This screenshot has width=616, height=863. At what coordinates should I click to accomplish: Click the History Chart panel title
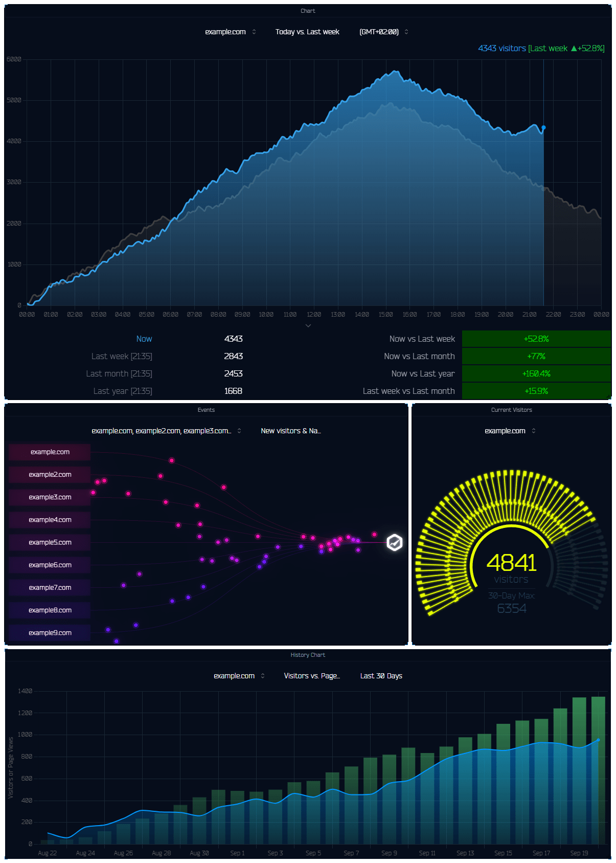[308, 655]
